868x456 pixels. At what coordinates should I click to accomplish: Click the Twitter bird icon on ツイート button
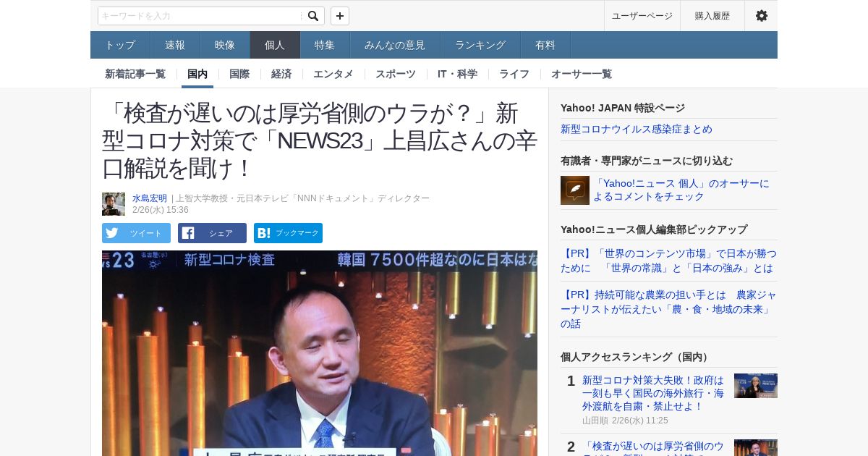(111, 233)
